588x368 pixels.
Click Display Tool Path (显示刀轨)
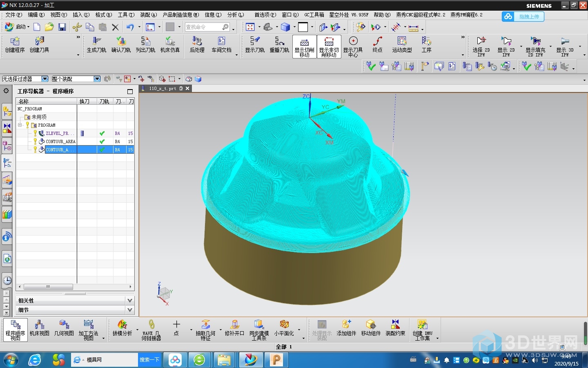[x=255, y=45]
